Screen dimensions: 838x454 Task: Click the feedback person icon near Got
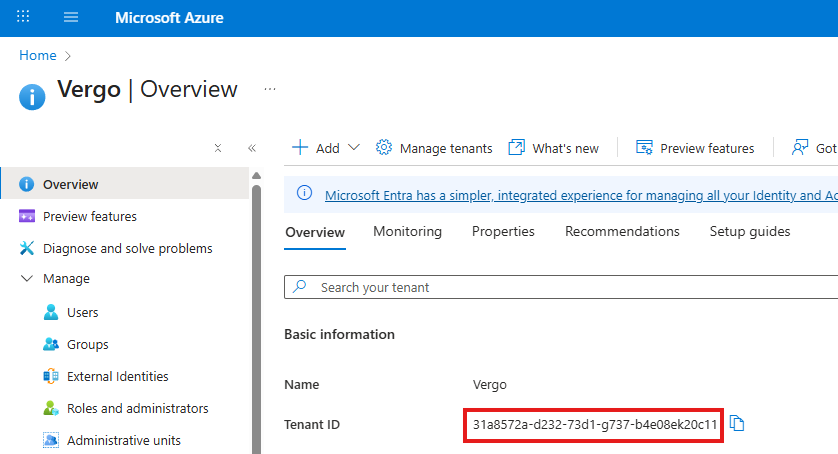(x=800, y=148)
